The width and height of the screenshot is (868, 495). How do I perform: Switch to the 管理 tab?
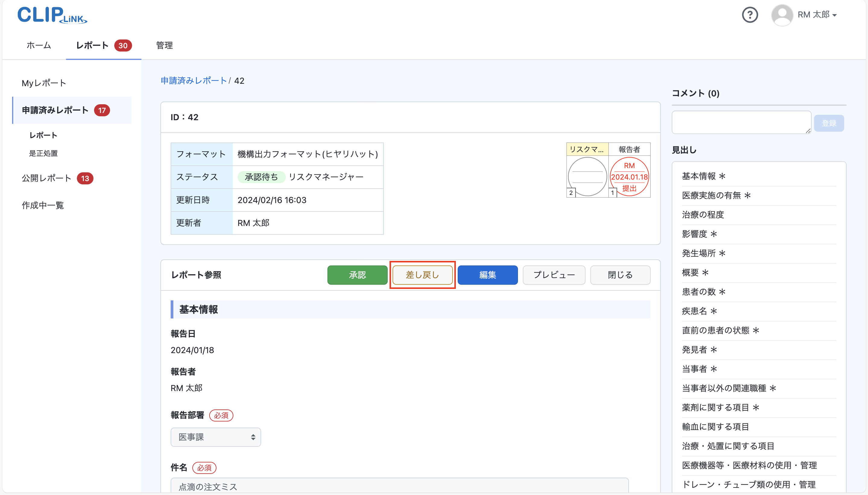[164, 45]
